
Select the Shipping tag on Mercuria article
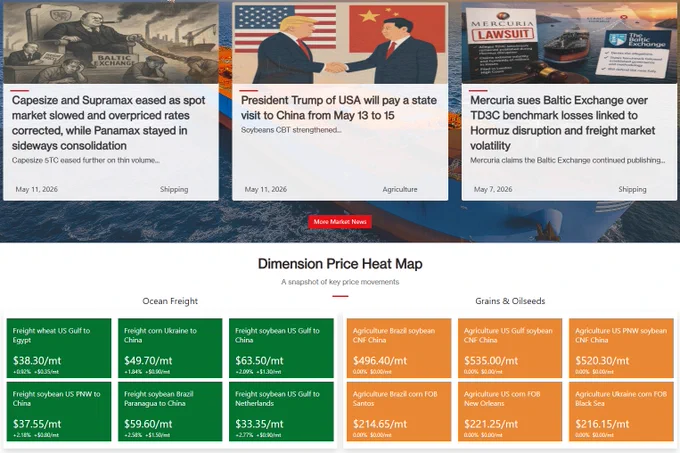[632, 189]
